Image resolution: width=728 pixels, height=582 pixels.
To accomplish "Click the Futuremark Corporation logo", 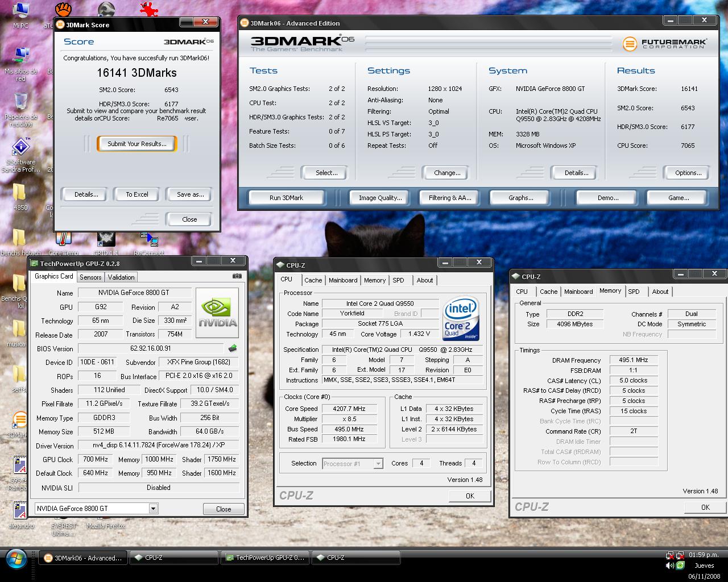I will point(665,43).
